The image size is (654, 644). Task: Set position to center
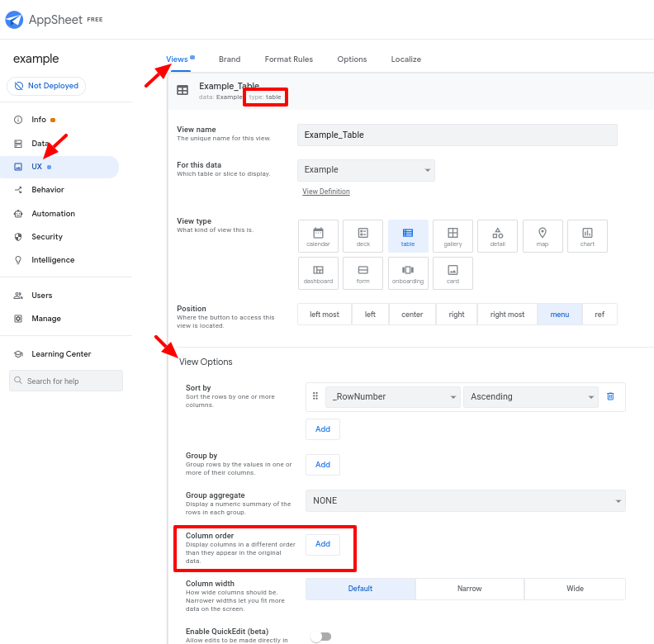point(412,314)
